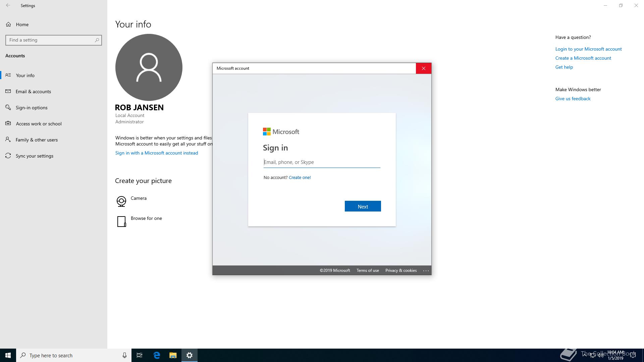
Task: Click the Browse for one label
Action: (146, 218)
